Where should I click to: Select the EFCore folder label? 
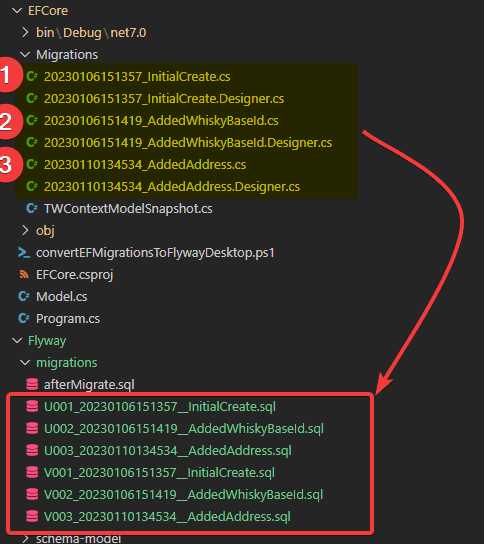pyautogui.click(x=48, y=11)
